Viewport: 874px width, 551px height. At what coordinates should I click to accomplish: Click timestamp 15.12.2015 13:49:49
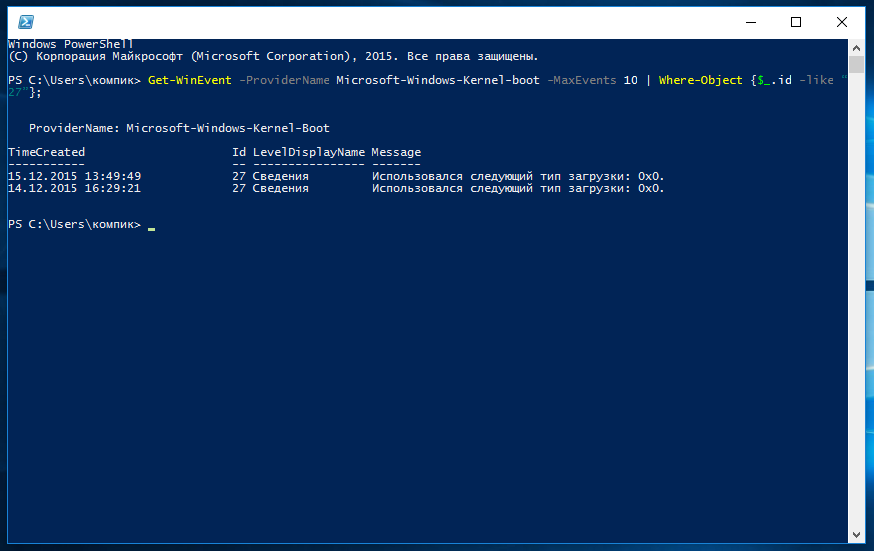(x=74, y=176)
